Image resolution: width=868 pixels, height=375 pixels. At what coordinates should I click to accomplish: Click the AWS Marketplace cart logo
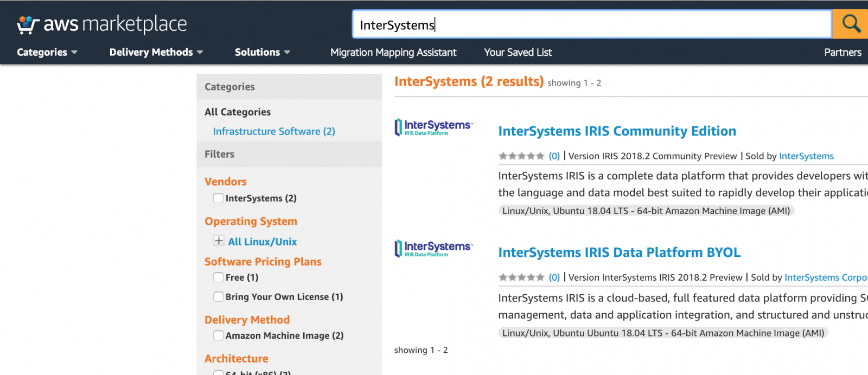(x=27, y=24)
